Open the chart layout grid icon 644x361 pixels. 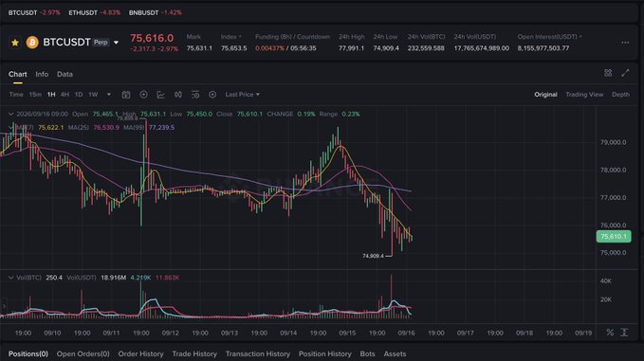(608, 73)
